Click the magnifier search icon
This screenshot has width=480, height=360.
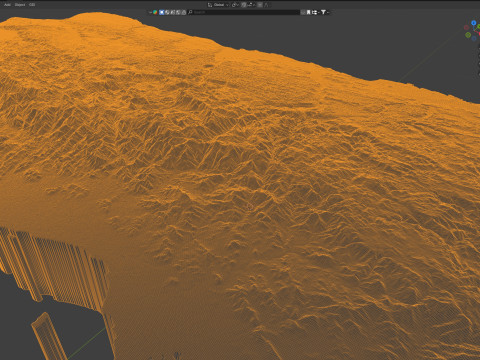point(190,12)
